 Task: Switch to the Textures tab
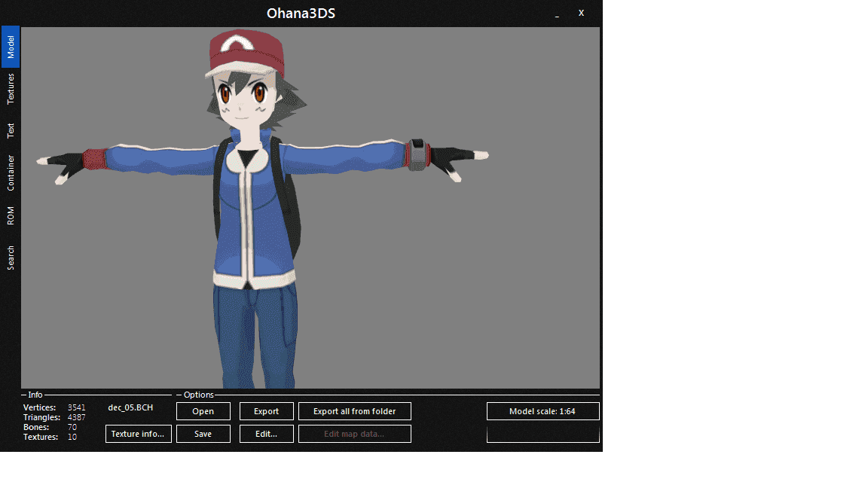[x=11, y=89]
